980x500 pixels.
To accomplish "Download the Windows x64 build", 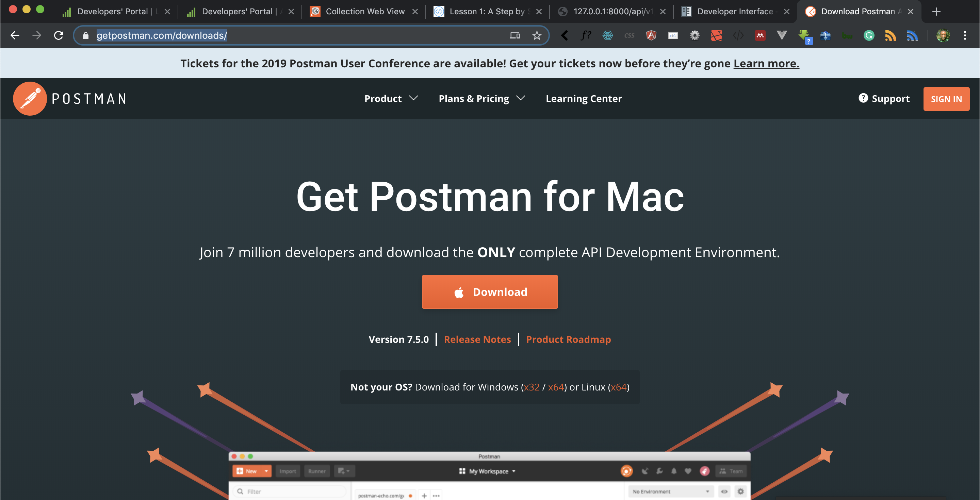I will coord(556,387).
